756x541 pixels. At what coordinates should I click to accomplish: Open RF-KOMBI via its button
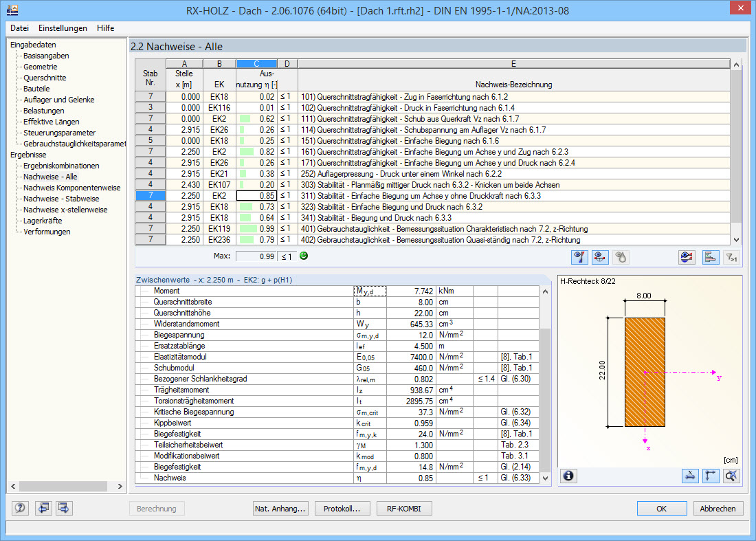point(404,509)
